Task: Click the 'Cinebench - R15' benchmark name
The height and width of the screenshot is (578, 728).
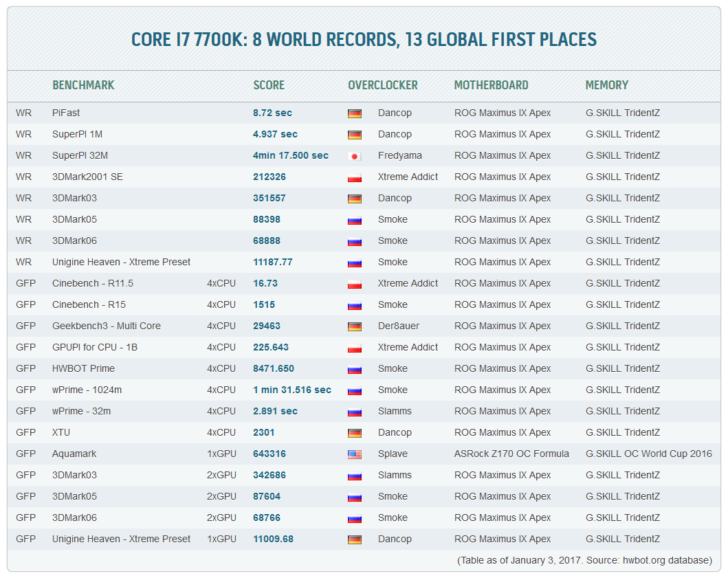Action: click(89, 304)
